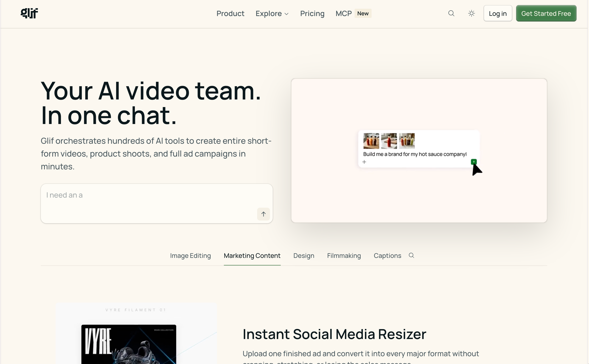Click the plus icon in demo chat
The height and width of the screenshot is (364, 589).
(364, 162)
